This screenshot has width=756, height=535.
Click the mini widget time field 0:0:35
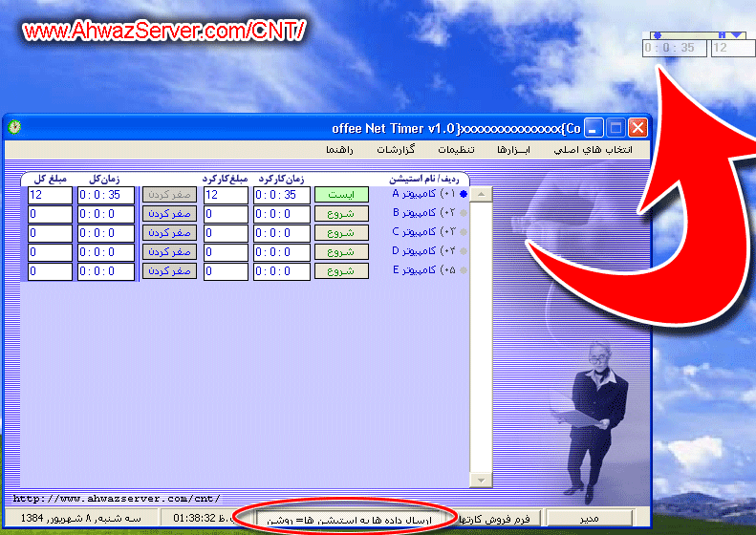point(675,48)
